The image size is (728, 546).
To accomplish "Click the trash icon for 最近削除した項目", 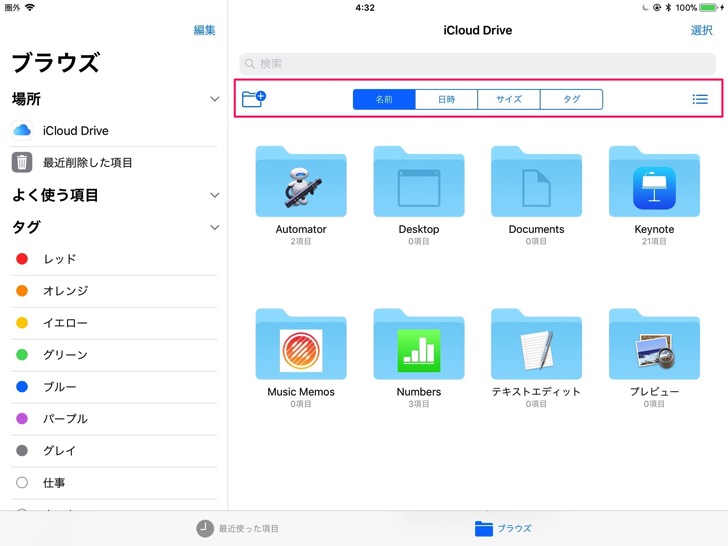I will [x=22, y=162].
